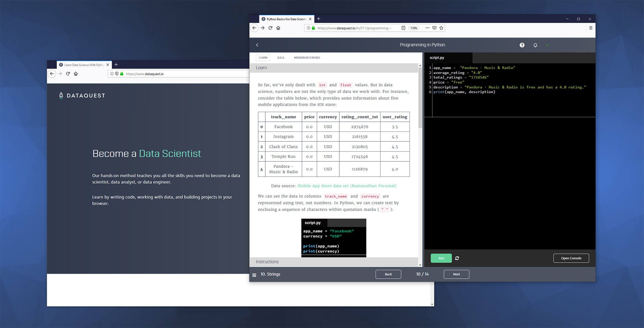Bookmark the page with the star icon
Image resolution: width=644 pixels, height=328 pixels.
tap(441, 28)
